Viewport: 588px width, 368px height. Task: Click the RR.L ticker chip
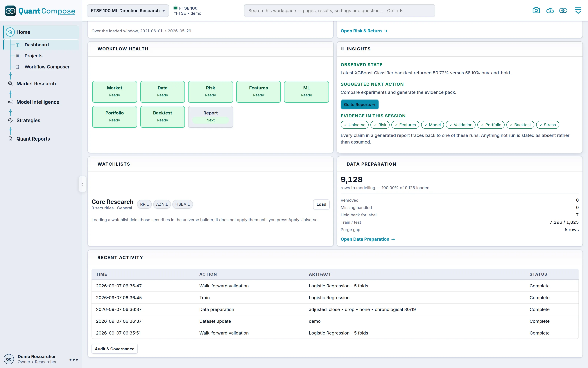pos(144,204)
